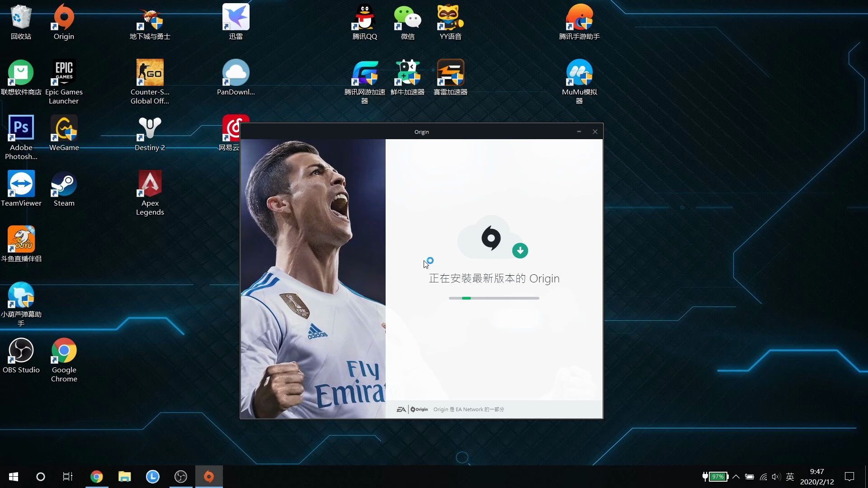
Task: Click the WeGame desktop shortcut
Action: click(64, 129)
